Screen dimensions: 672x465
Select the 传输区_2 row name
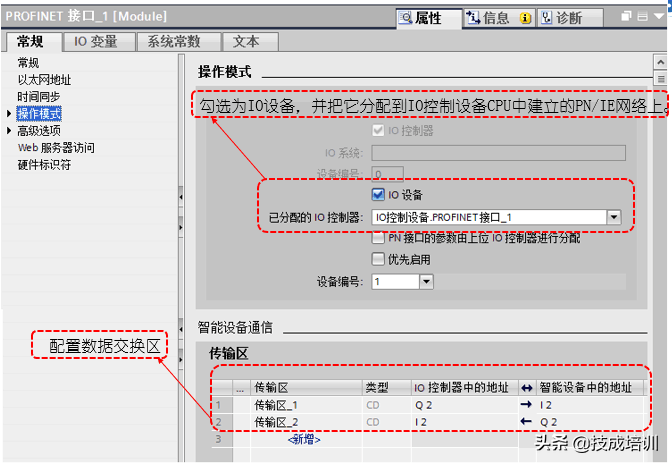coord(276,422)
